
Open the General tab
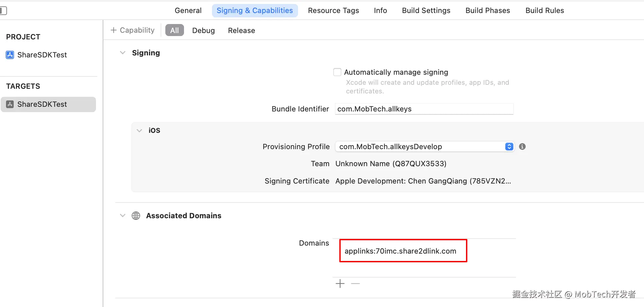point(188,11)
